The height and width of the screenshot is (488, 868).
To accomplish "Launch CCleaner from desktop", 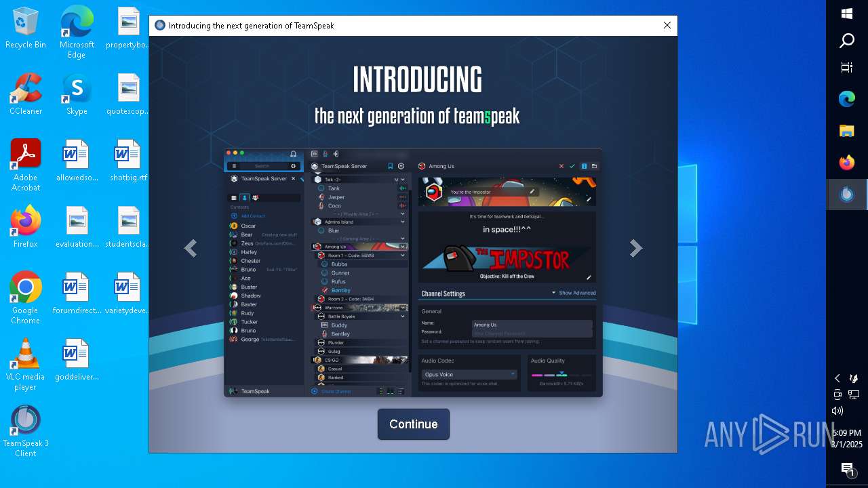I will click(x=26, y=94).
